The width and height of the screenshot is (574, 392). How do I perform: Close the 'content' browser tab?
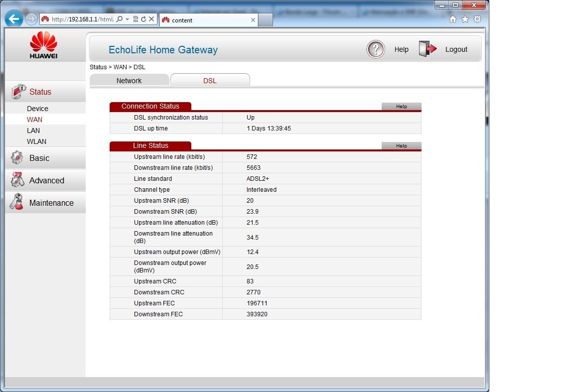pos(253,20)
